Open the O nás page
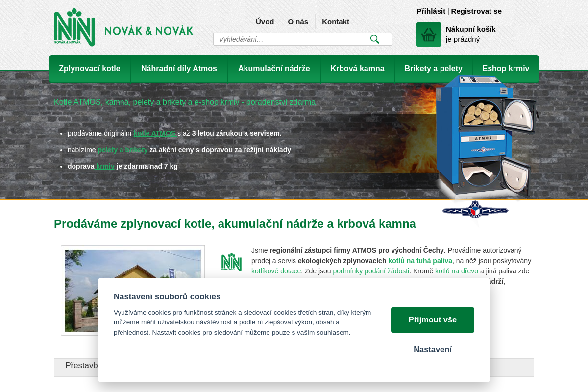This screenshot has height=392, width=588. click(x=298, y=21)
